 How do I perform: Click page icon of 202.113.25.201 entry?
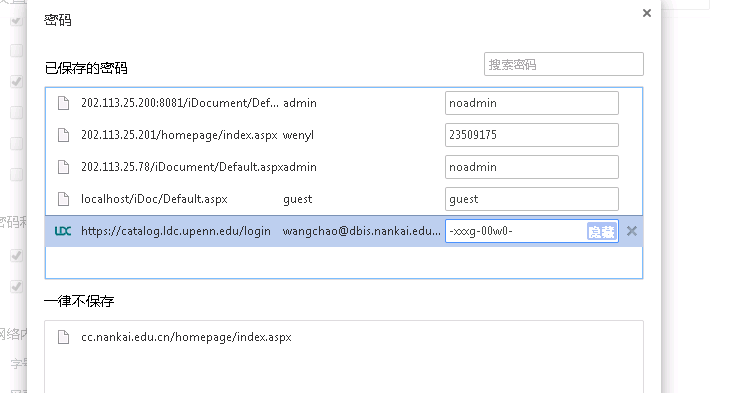point(63,135)
